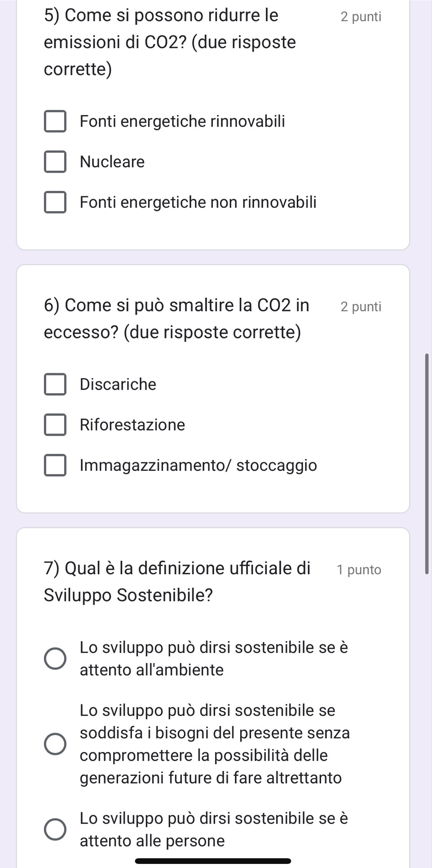This screenshot has height=868, width=432.
Task: Tap the 'Nucleare' option text
Action: tap(112, 162)
